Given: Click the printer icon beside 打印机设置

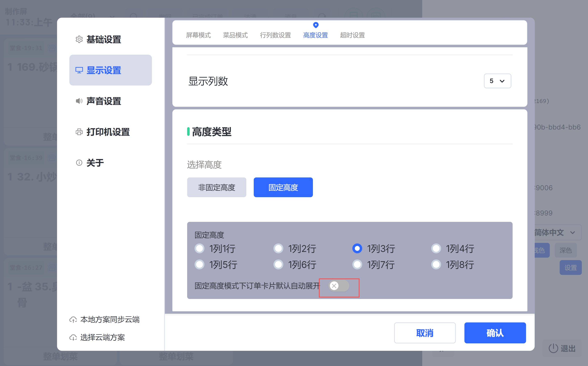Looking at the screenshot, I should pyautogui.click(x=79, y=132).
